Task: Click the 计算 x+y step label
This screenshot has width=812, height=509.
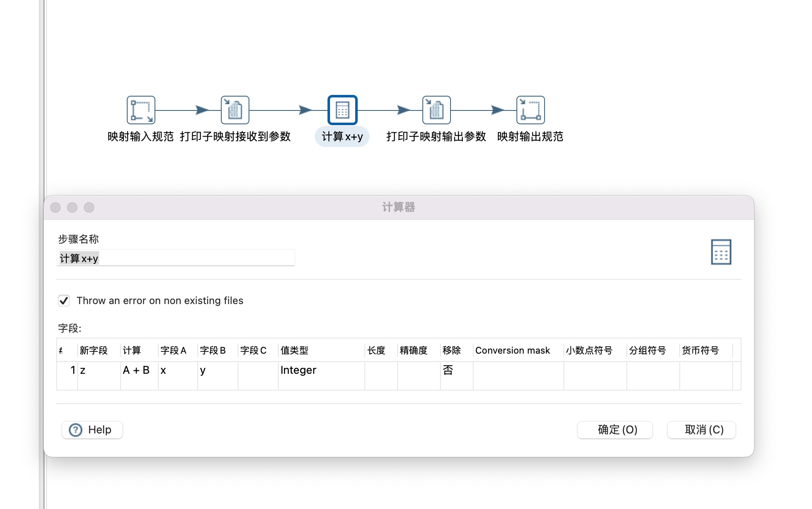Action: coord(342,137)
